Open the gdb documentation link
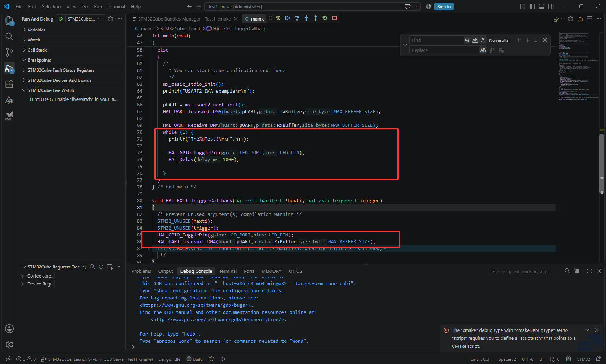Viewport: 606px width, 364px height. point(217,320)
